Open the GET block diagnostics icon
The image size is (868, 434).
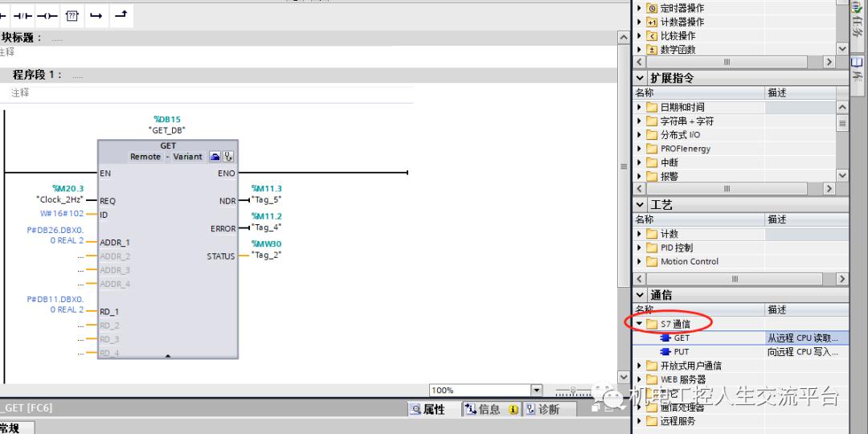click(x=228, y=157)
